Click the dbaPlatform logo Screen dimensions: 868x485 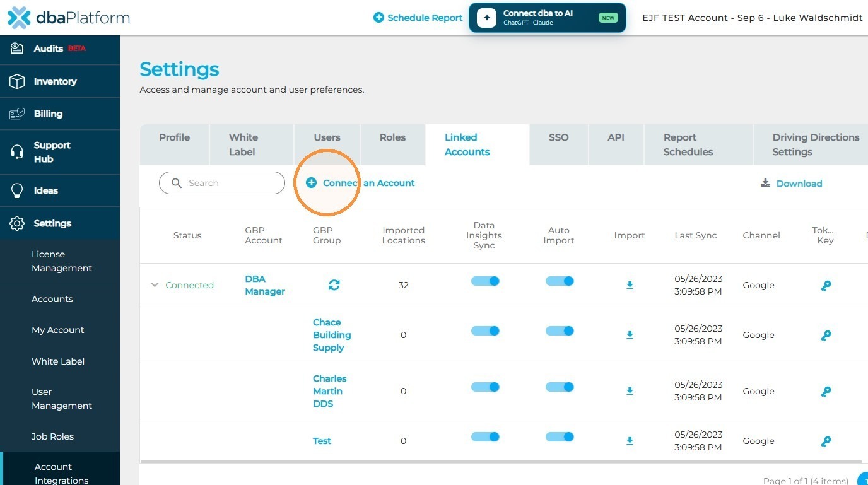69,18
